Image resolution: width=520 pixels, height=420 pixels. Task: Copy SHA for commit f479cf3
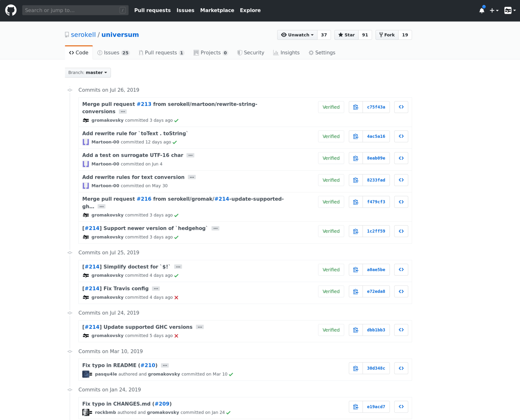(x=356, y=202)
